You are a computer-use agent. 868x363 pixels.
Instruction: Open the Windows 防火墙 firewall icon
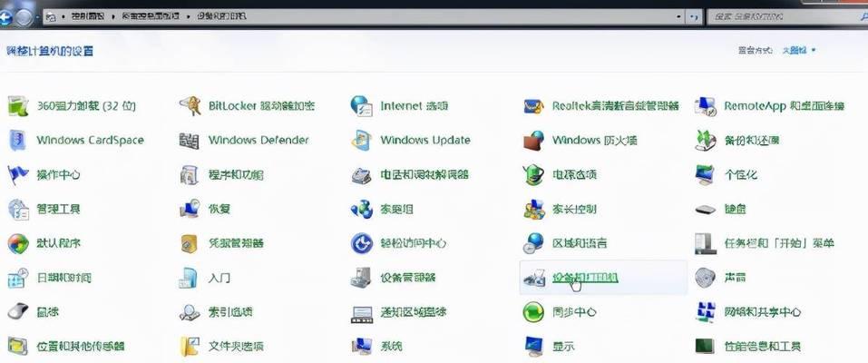pos(533,140)
